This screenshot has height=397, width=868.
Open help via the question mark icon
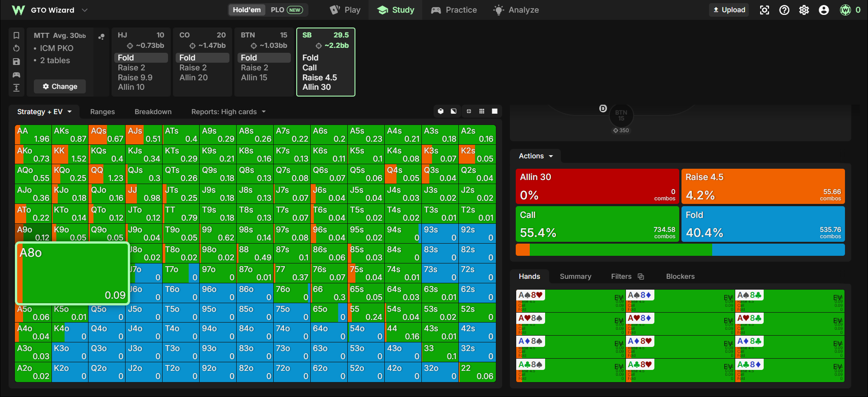tap(784, 10)
